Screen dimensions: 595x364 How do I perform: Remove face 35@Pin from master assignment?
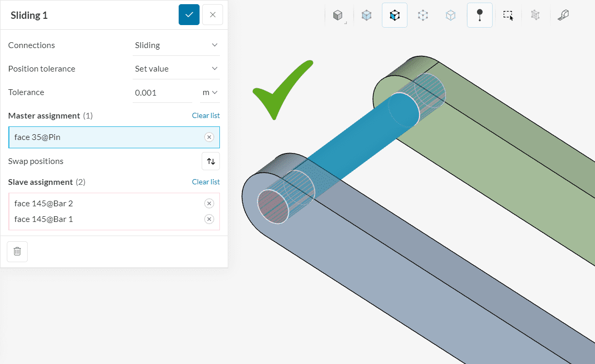(x=209, y=137)
